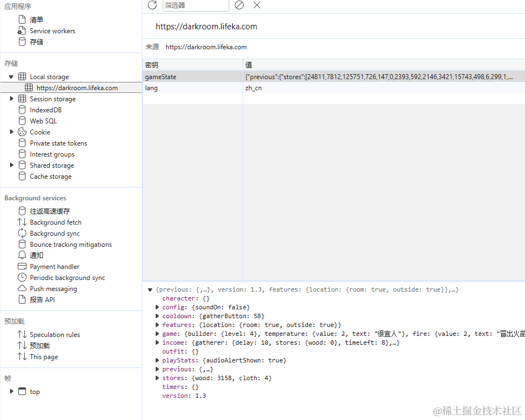Screen dimensions: 525x420
Task: Click the outfit: {} property
Action: (x=181, y=351)
